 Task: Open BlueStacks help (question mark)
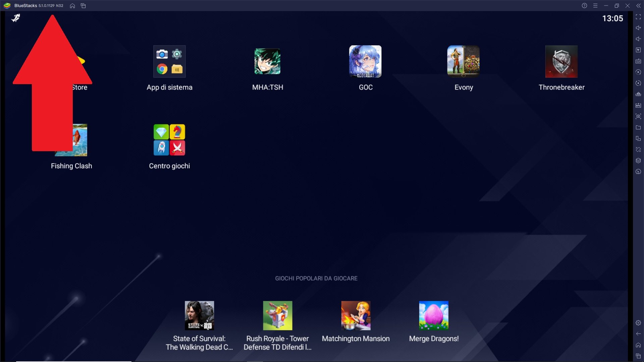(584, 6)
